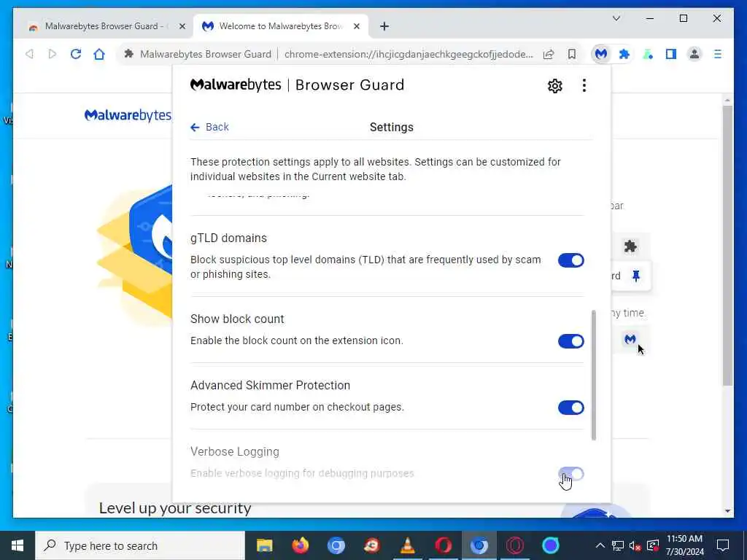Click the address bar URL field
747x560 pixels.
pos(409,54)
